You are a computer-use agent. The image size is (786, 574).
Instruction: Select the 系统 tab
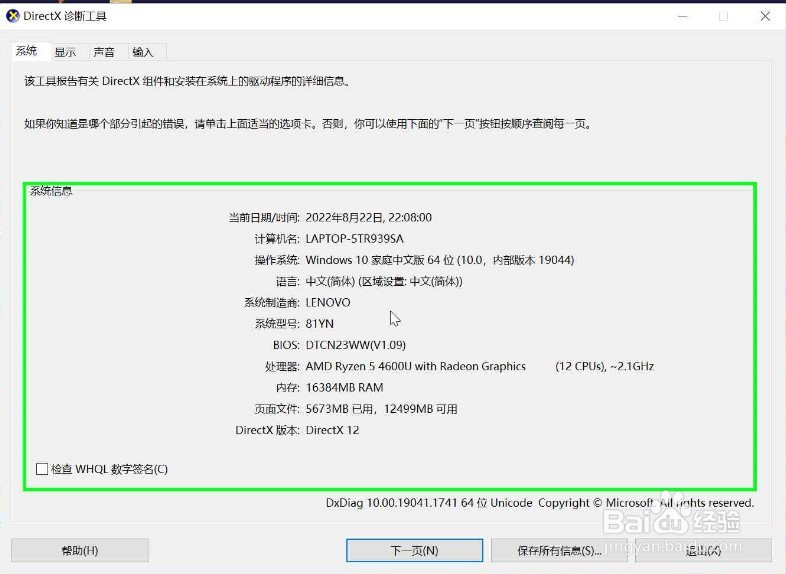coord(27,51)
